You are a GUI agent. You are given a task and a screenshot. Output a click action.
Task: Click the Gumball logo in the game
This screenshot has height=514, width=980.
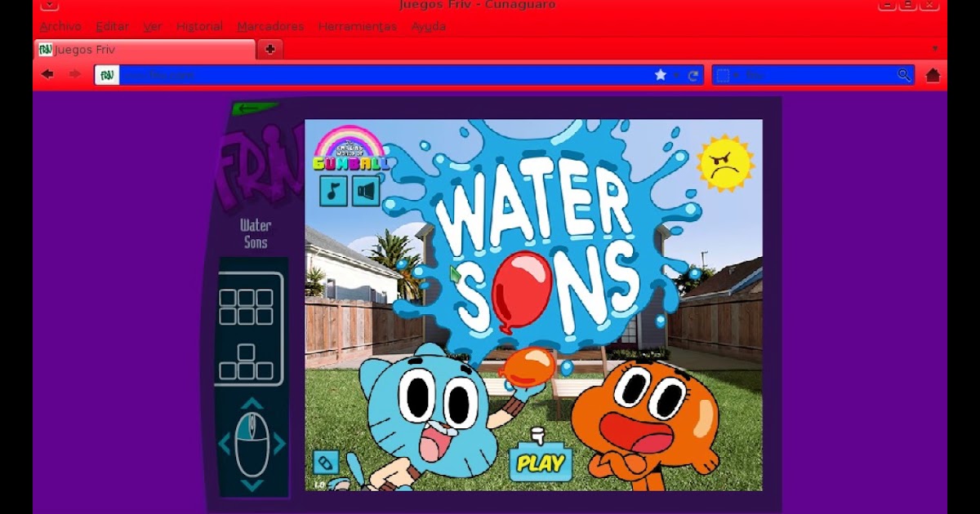coord(350,148)
